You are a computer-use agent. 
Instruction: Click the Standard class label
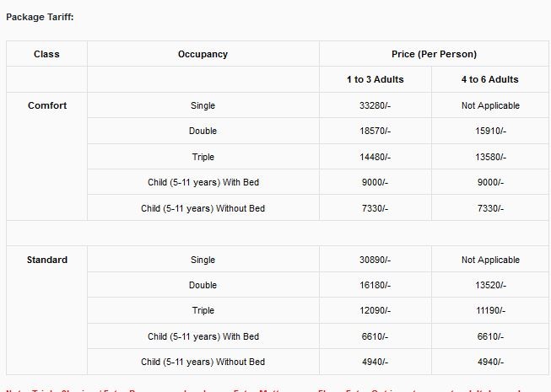point(47,260)
